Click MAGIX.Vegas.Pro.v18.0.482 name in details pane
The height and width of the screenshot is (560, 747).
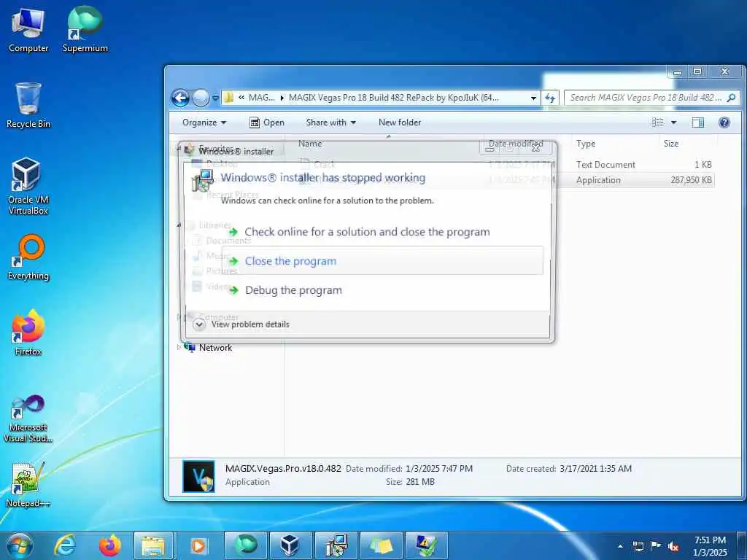[283, 469]
